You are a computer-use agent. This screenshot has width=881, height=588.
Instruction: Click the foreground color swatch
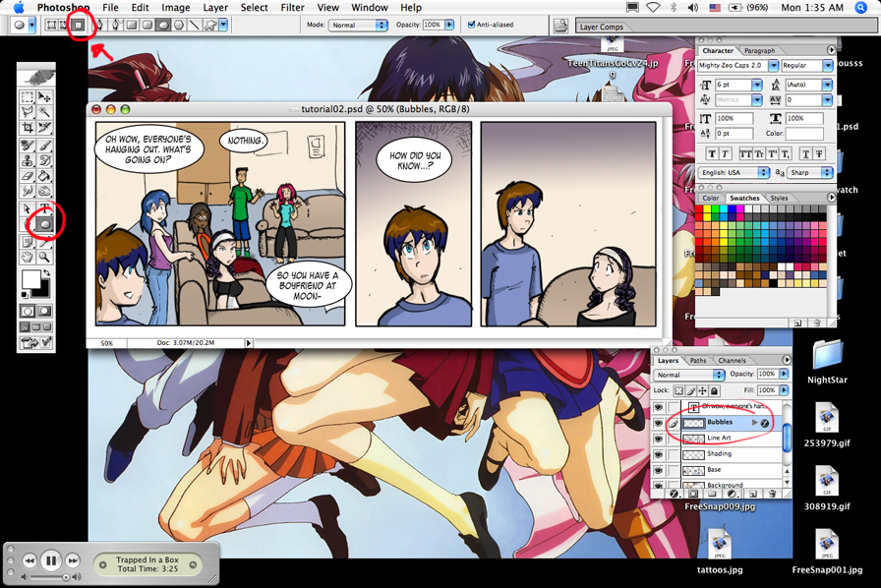pyautogui.click(x=31, y=279)
